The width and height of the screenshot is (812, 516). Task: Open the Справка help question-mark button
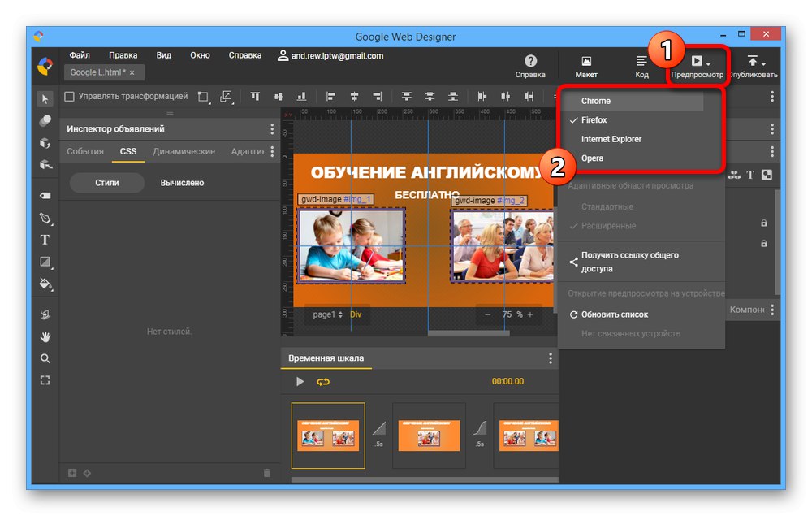tap(530, 67)
